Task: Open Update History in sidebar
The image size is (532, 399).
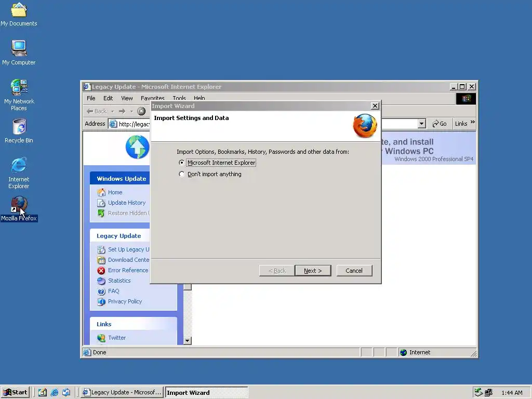Action: tap(127, 203)
